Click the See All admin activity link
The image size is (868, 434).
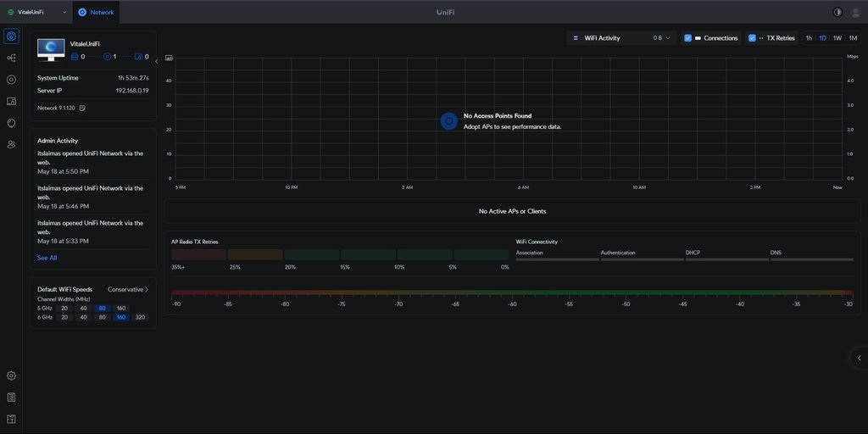click(47, 258)
